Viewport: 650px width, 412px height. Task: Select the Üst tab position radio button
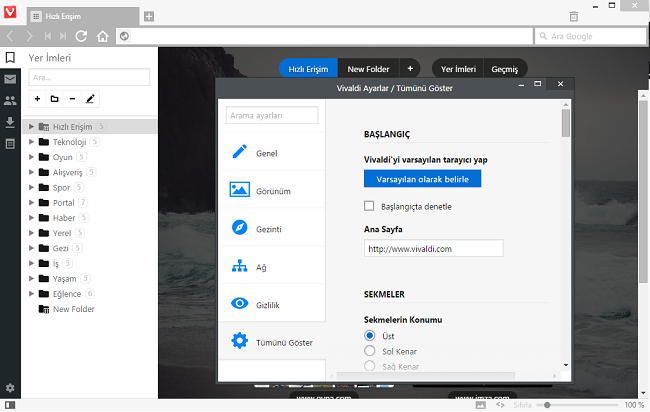click(370, 336)
